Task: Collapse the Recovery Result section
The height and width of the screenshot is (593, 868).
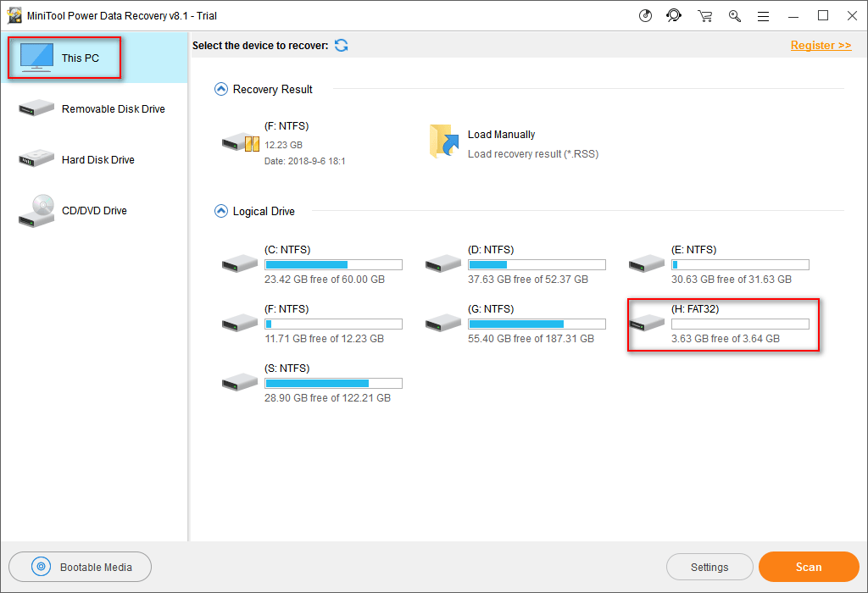Action: [x=220, y=88]
